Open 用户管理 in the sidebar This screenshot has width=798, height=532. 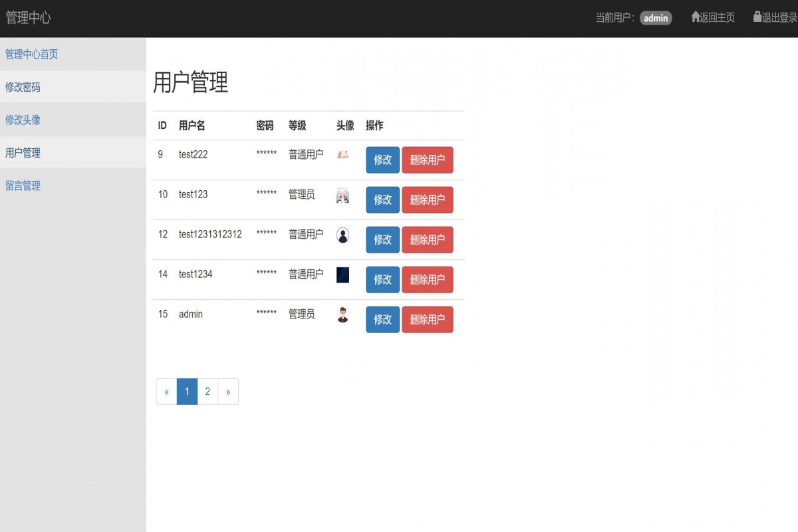point(22,152)
